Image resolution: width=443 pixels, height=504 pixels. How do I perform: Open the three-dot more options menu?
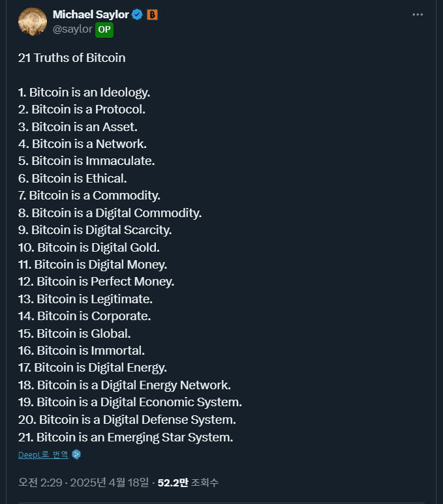(418, 14)
